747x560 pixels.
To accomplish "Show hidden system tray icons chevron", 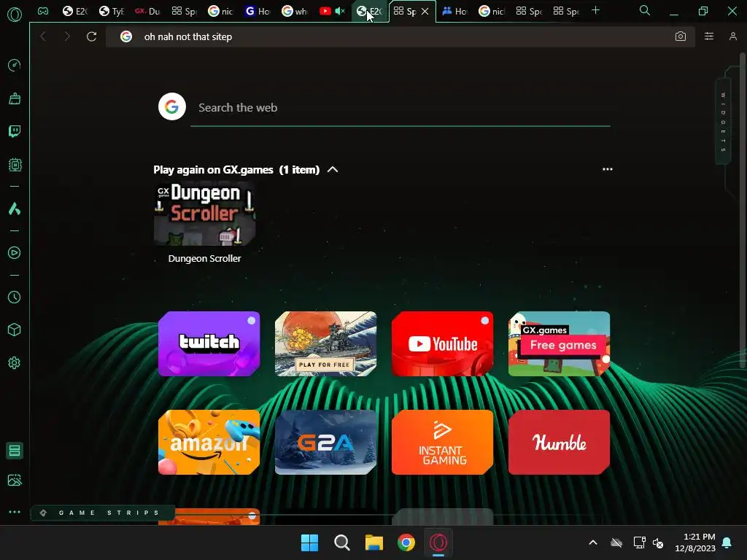I will point(592,542).
